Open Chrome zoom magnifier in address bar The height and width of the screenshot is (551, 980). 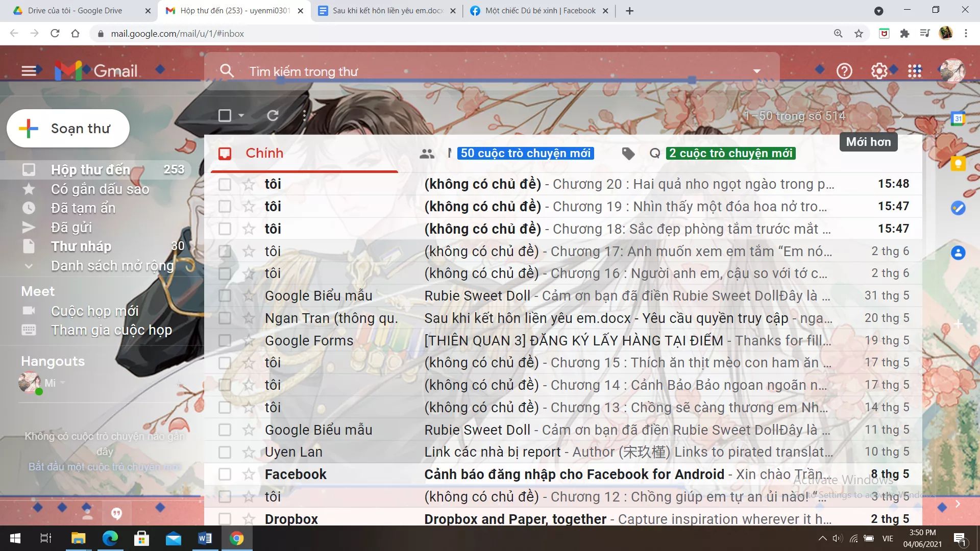point(838,34)
